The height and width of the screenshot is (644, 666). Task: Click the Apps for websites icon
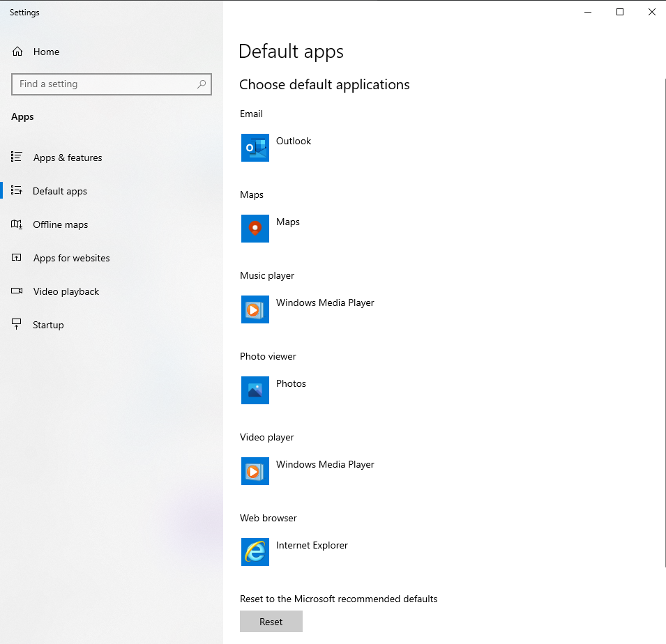(17, 257)
